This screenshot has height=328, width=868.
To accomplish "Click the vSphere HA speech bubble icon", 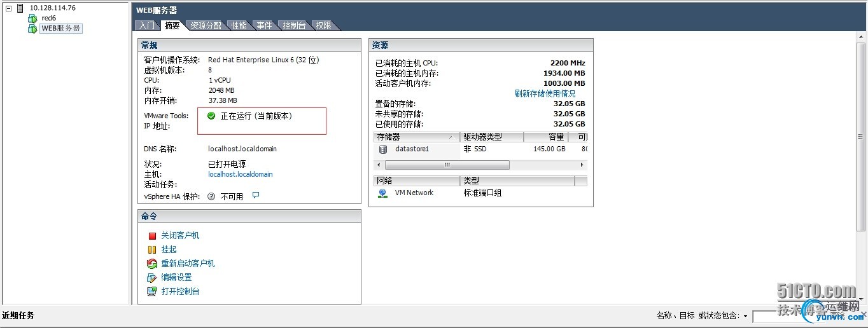I will (256, 196).
